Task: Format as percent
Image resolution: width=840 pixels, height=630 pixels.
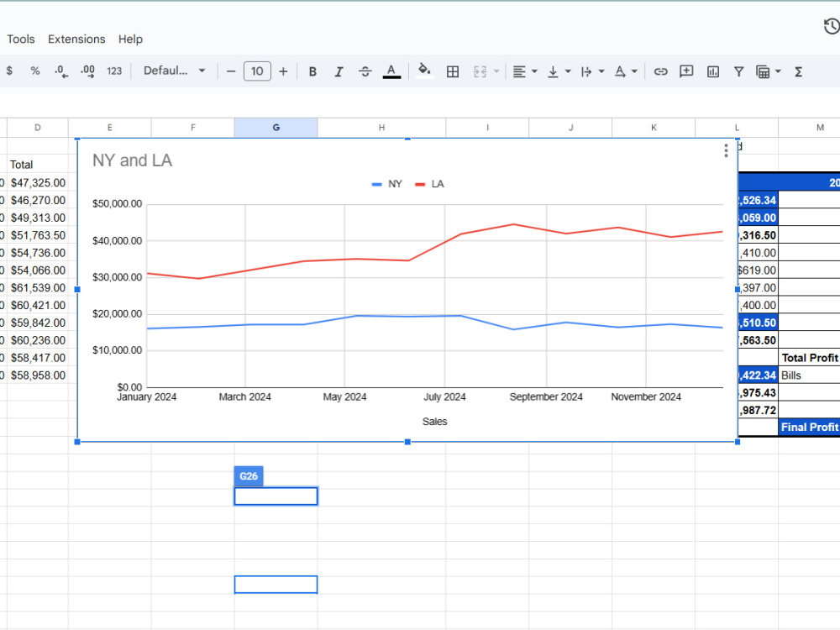Action: pyautogui.click(x=34, y=71)
